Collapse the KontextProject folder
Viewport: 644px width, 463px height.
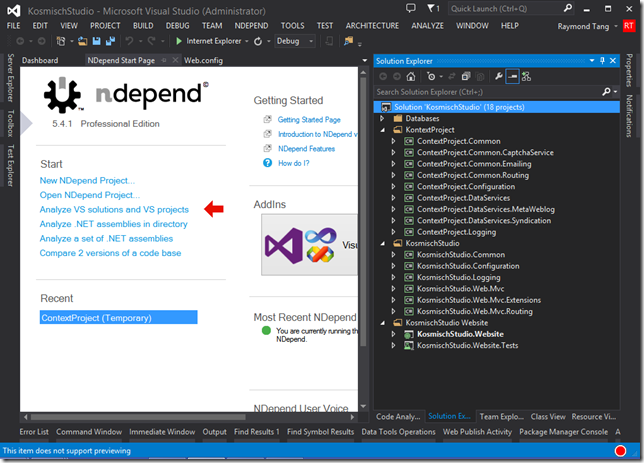click(383, 130)
